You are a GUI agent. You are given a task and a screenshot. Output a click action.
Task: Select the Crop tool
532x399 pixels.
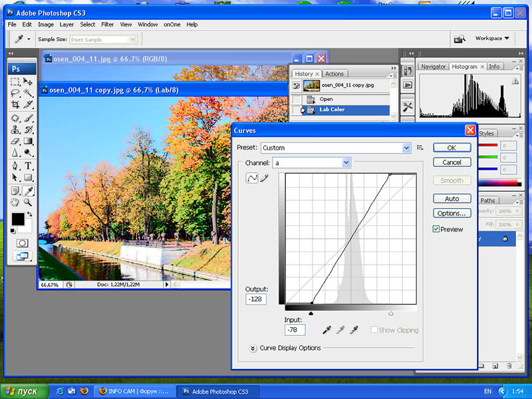pyautogui.click(x=15, y=104)
